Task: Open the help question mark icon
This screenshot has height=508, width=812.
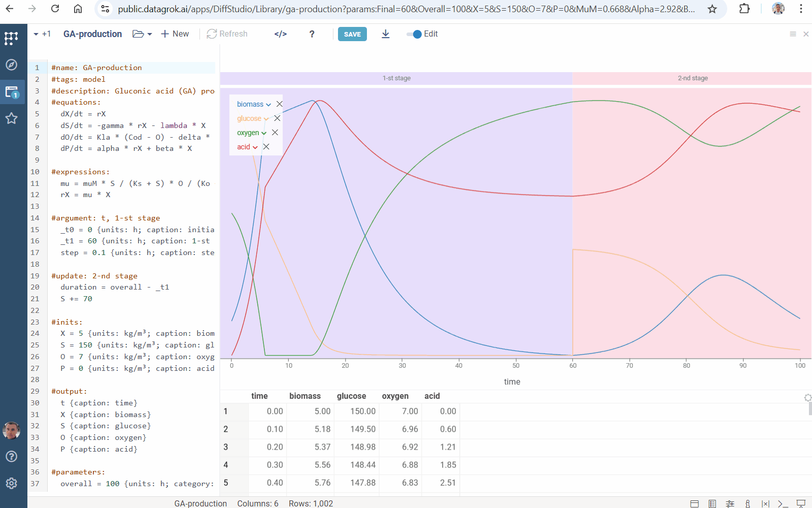Action: tap(312, 34)
